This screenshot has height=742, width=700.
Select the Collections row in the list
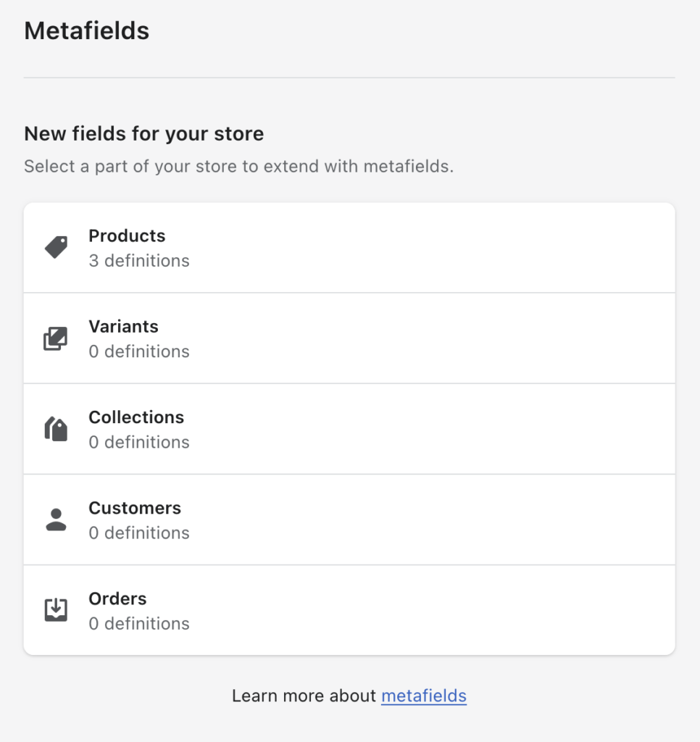(349, 428)
